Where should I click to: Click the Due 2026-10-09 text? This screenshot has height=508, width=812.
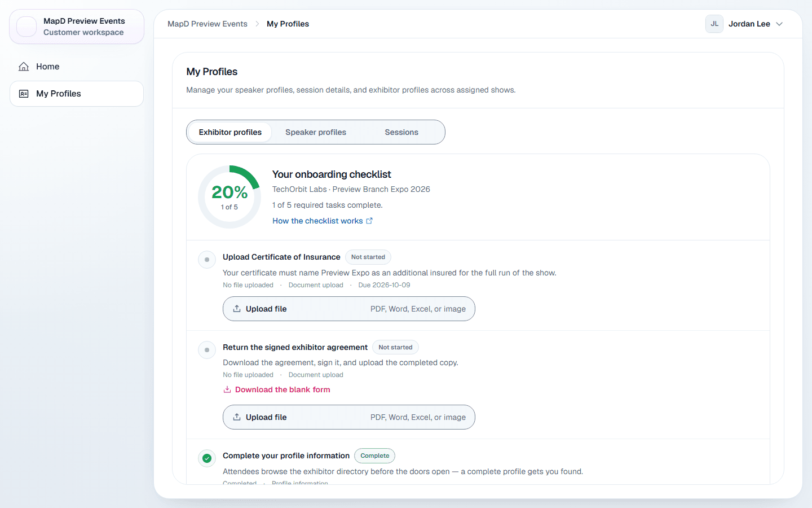(384, 285)
